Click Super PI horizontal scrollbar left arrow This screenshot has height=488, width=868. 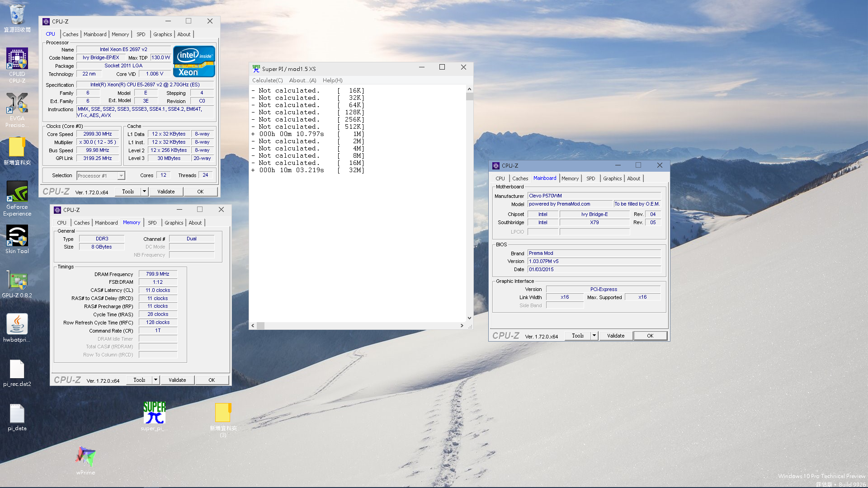253,325
